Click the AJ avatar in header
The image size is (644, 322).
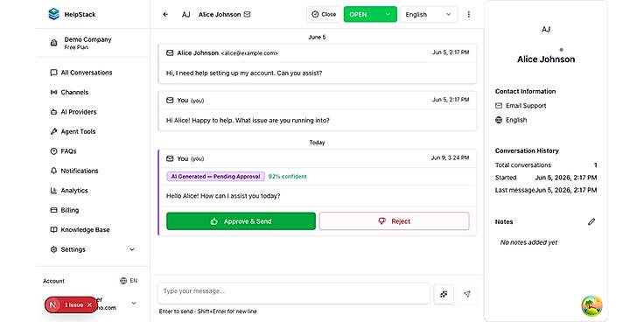pyautogui.click(x=185, y=14)
